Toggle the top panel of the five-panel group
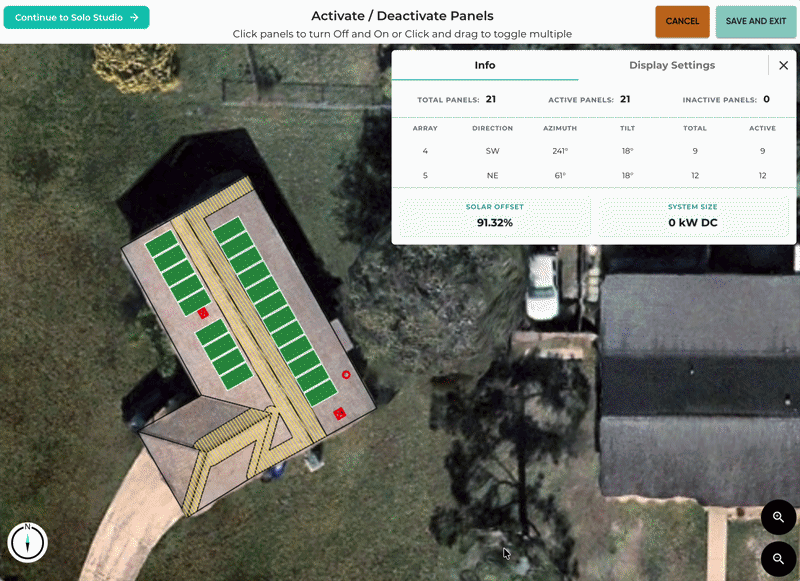The image size is (800, 581). [x=161, y=243]
